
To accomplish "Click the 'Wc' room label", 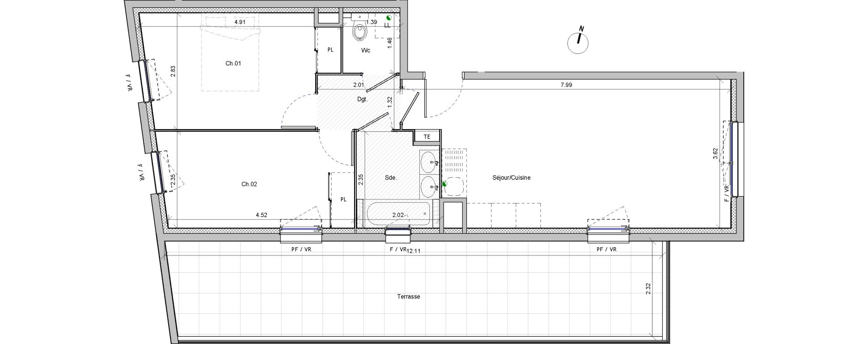I will pyautogui.click(x=365, y=50).
